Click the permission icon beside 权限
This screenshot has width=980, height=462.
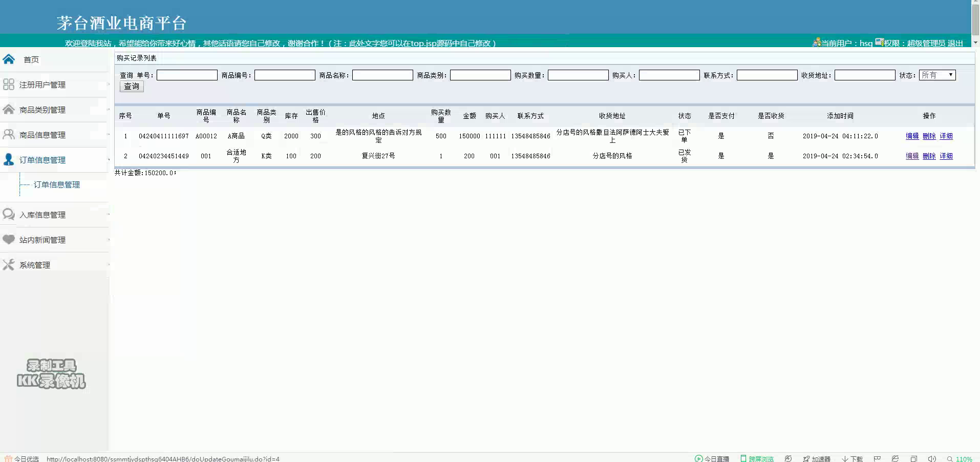tap(879, 42)
